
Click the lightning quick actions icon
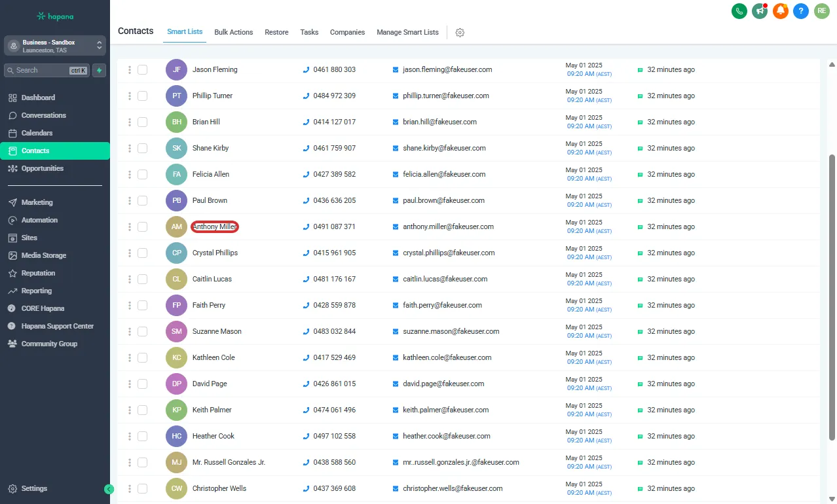(99, 70)
